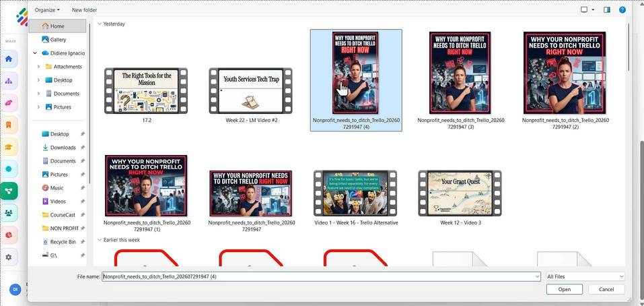Open the Recycle Bin shortcut

point(63,242)
